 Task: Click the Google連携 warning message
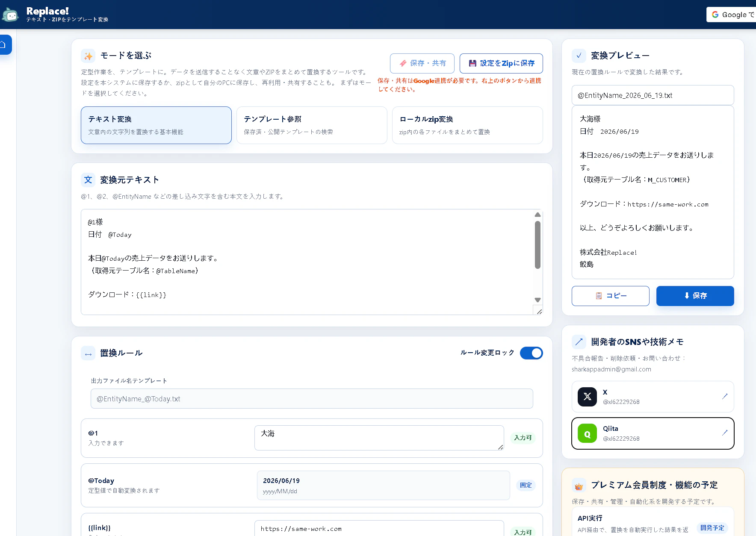(460, 85)
